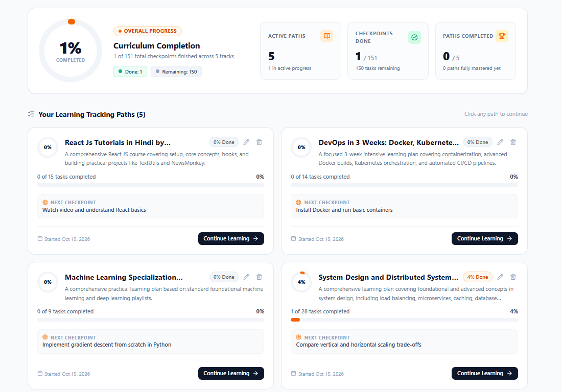
Task: Click the calendar icon on the System Design card
Action: pos(293,374)
